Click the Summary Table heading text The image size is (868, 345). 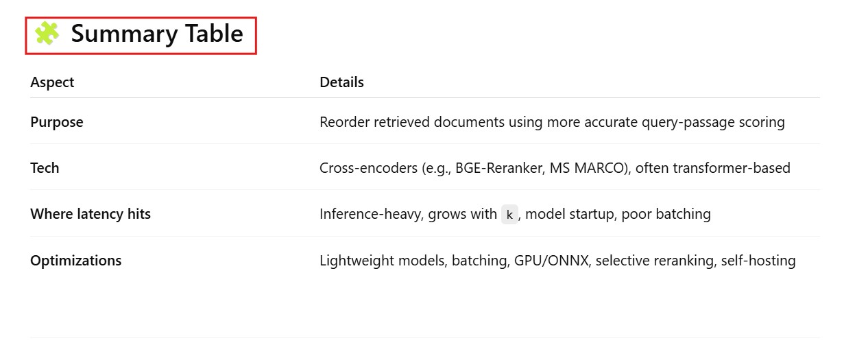click(157, 34)
